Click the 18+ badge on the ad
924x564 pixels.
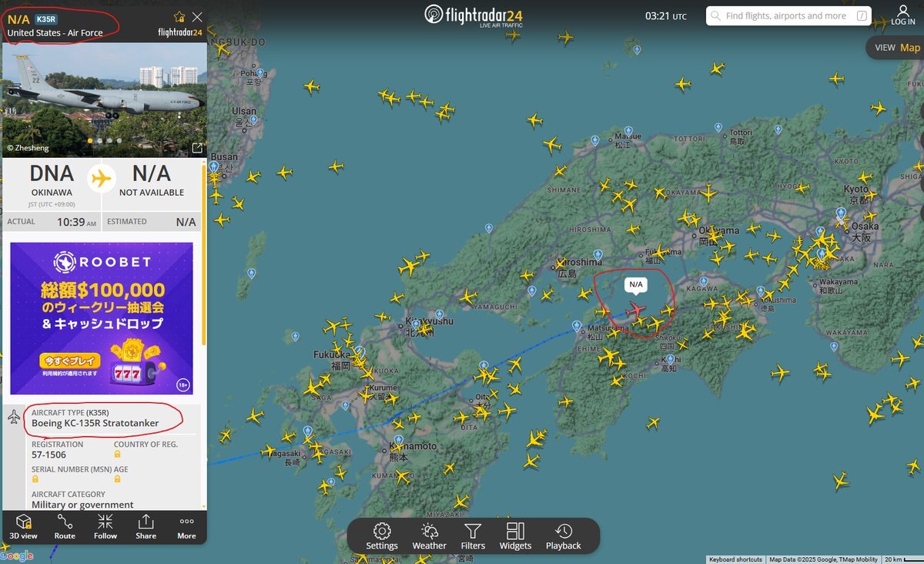[182, 384]
